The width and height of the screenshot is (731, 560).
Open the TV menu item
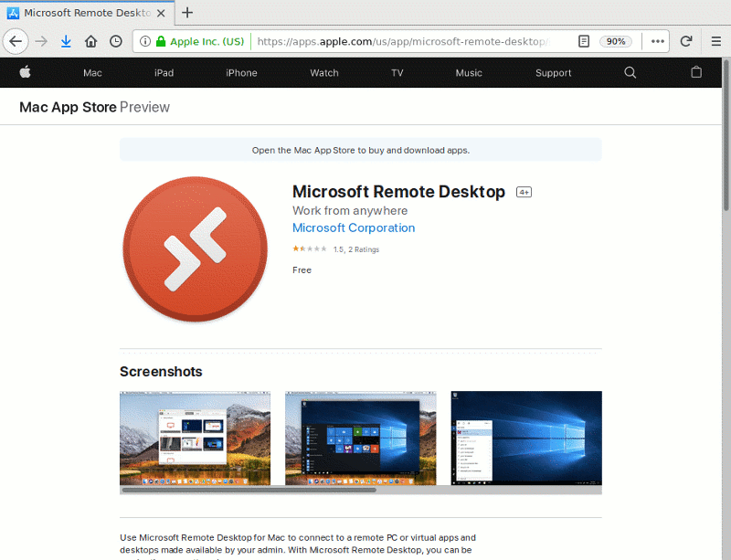click(397, 73)
